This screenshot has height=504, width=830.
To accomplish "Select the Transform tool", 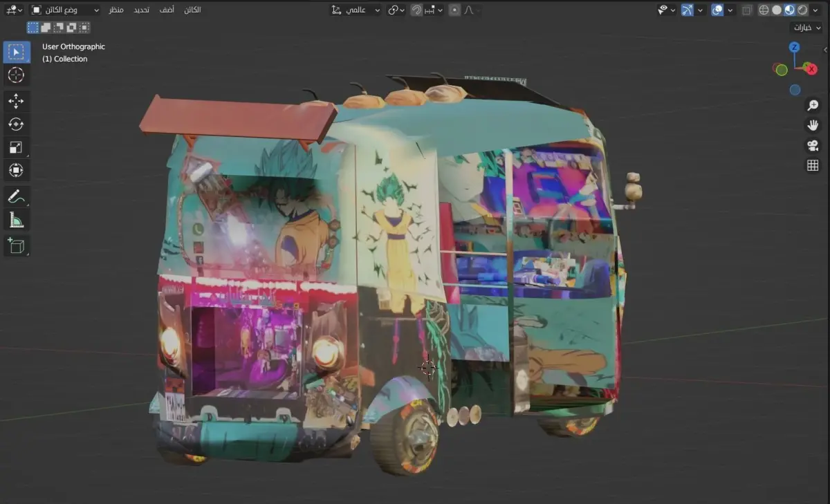I will [x=16, y=170].
